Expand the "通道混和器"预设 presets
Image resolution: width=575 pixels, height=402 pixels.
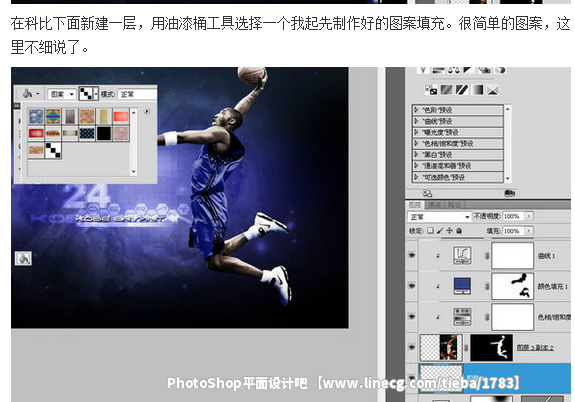(x=416, y=166)
